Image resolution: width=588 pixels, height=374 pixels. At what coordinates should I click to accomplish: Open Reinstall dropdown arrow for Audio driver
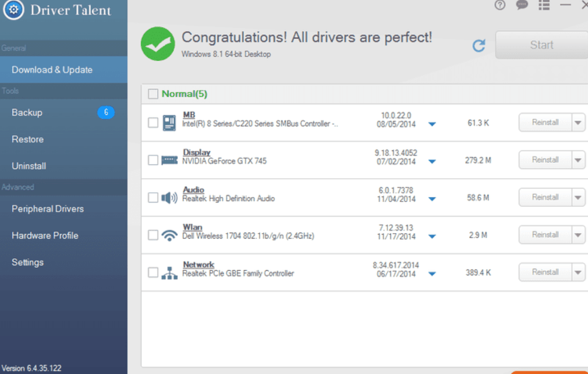[578, 198]
